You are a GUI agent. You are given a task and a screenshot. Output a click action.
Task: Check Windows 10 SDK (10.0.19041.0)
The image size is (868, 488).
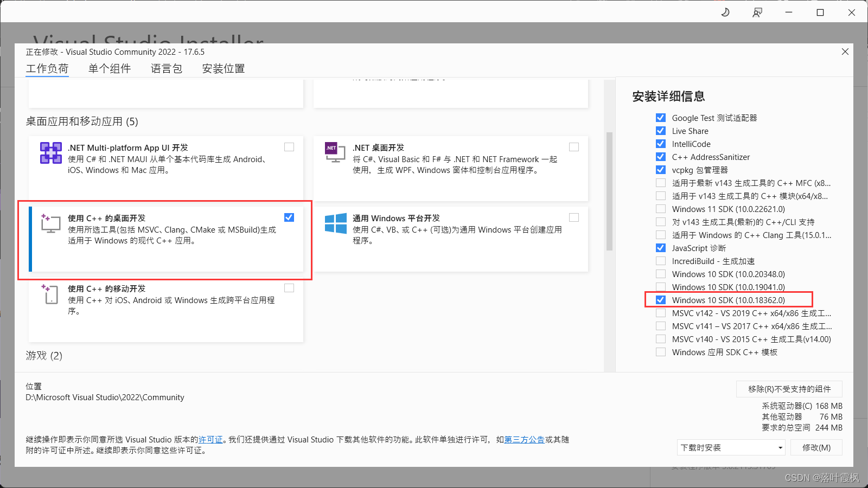pyautogui.click(x=661, y=287)
